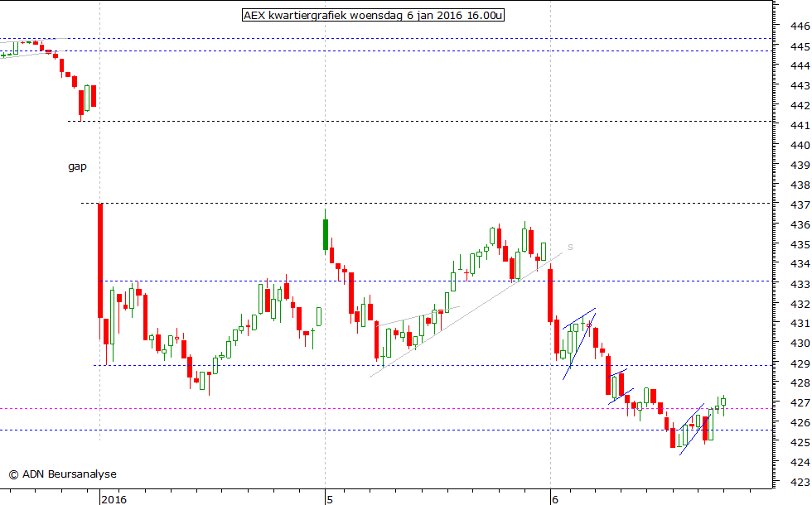The image size is (812, 505).
Task: Click the 'gap' annotation label
Action: pyautogui.click(x=77, y=166)
